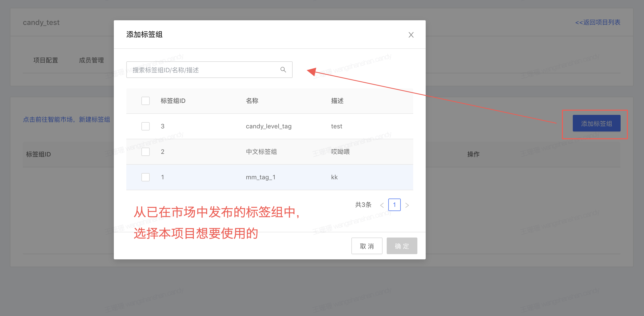Select page 1 in pagination
The width and height of the screenshot is (644, 316).
394,205
